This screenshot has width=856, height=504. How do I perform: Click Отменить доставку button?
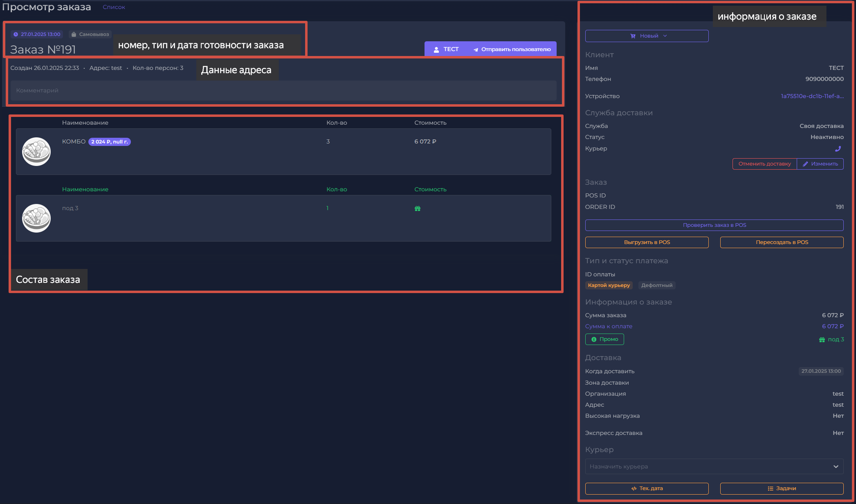764,164
